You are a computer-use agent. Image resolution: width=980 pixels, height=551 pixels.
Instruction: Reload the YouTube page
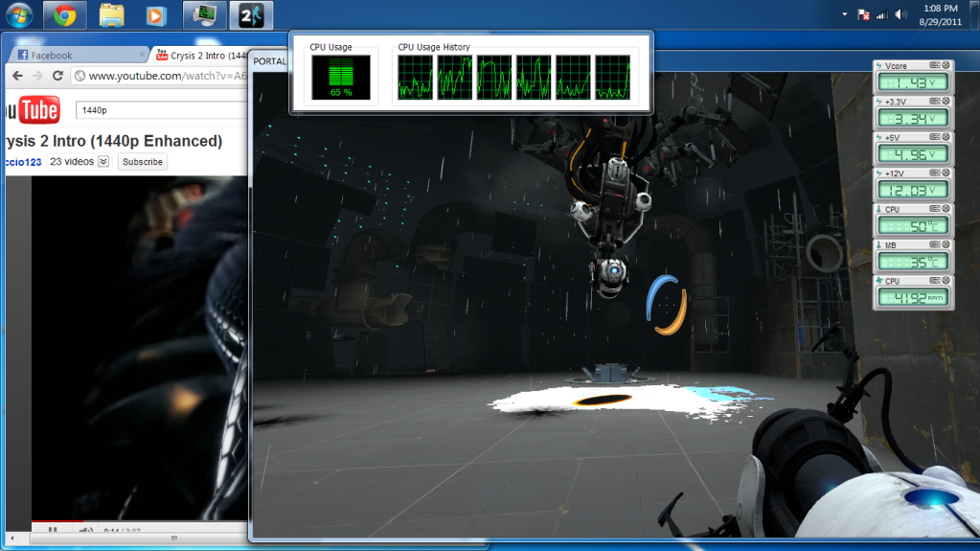pos(57,76)
